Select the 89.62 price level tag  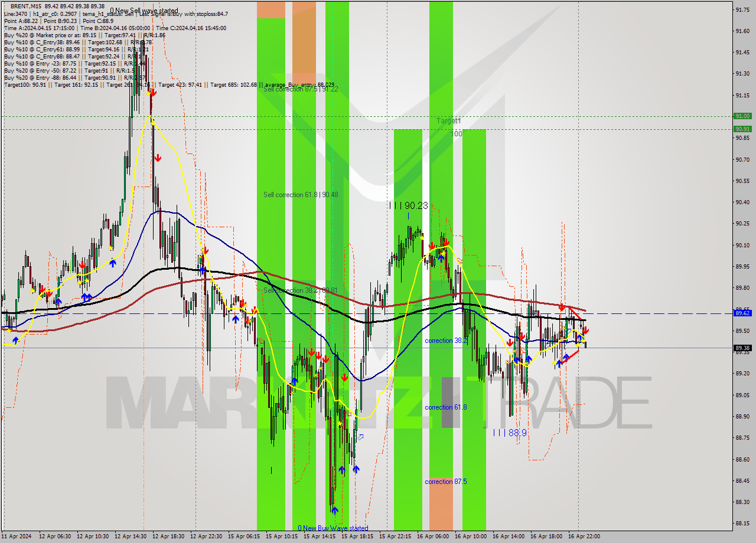(742, 313)
